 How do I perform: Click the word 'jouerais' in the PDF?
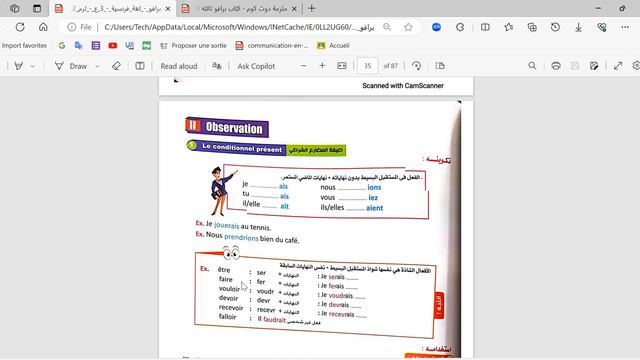point(227,225)
